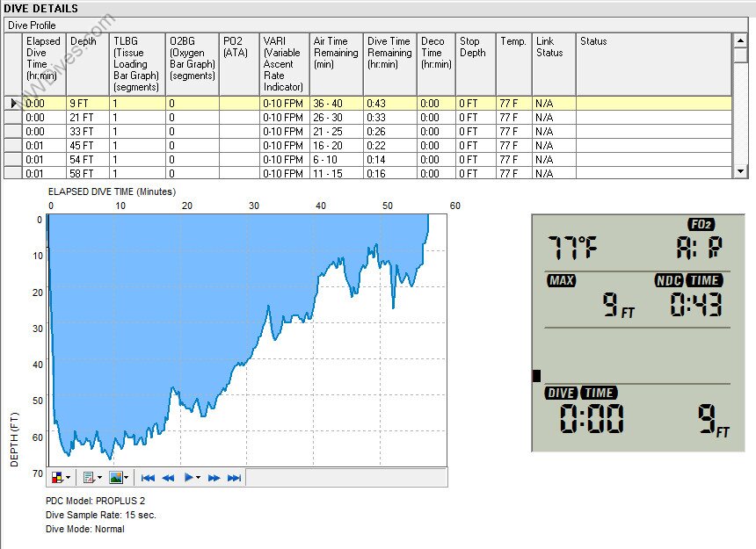
Task: Open dropdown arrow beside text options icon
Action: (98, 478)
